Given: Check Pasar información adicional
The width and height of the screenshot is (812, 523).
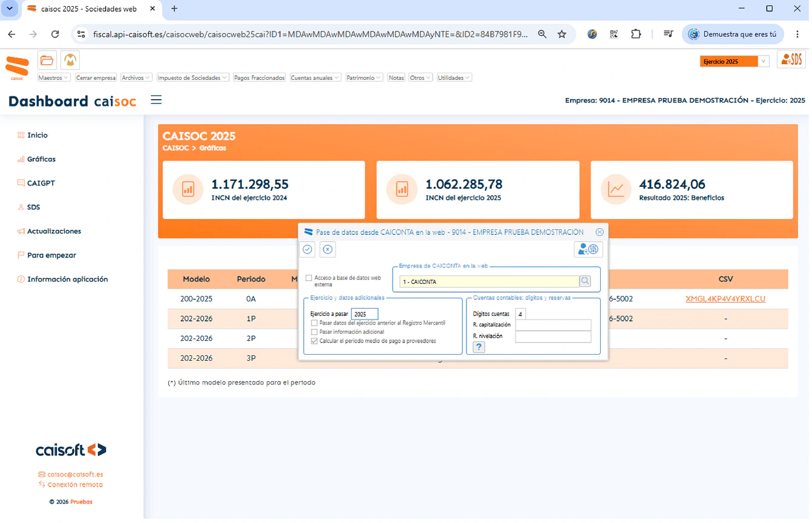Looking at the screenshot, I should click(314, 332).
